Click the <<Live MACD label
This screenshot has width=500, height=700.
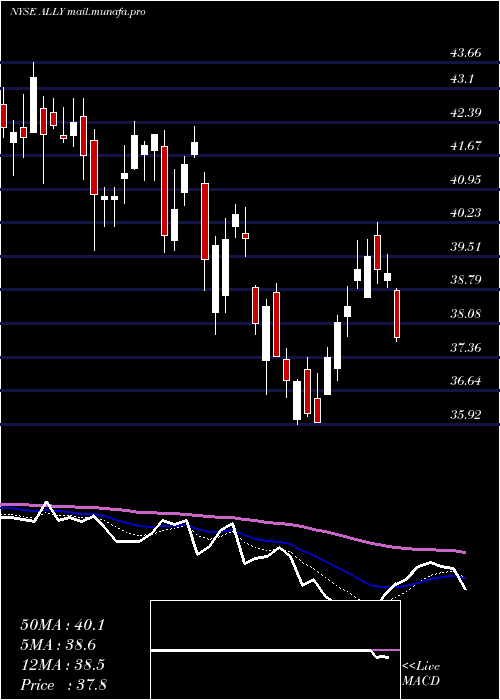421,673
